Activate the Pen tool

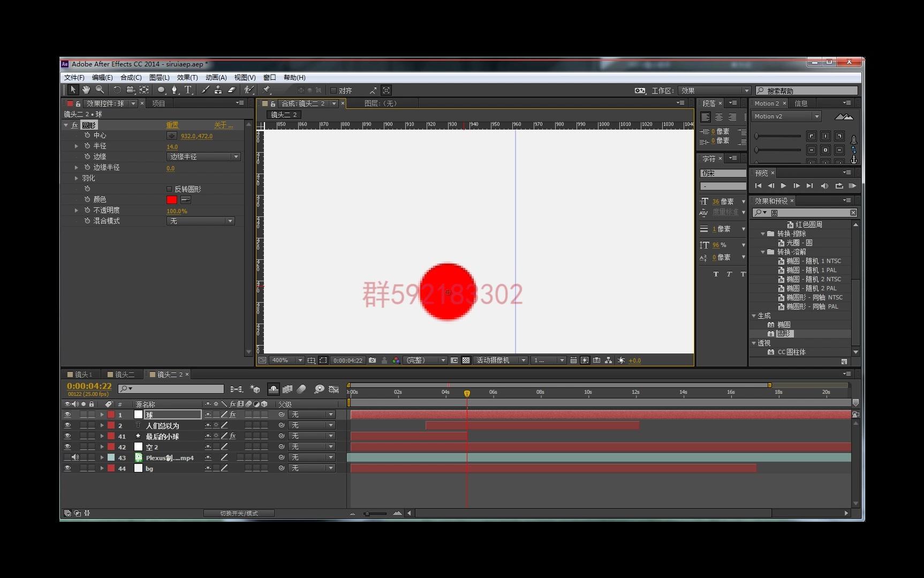click(x=175, y=91)
